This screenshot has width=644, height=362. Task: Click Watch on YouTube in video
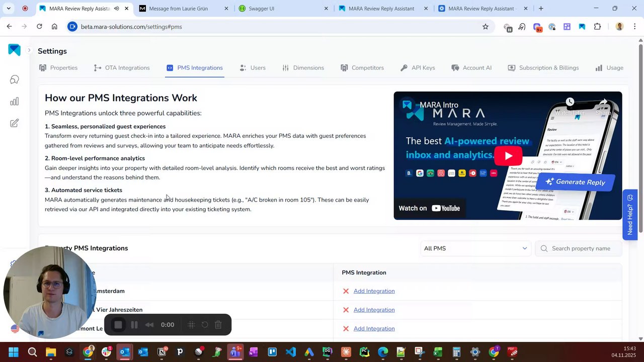click(429, 208)
